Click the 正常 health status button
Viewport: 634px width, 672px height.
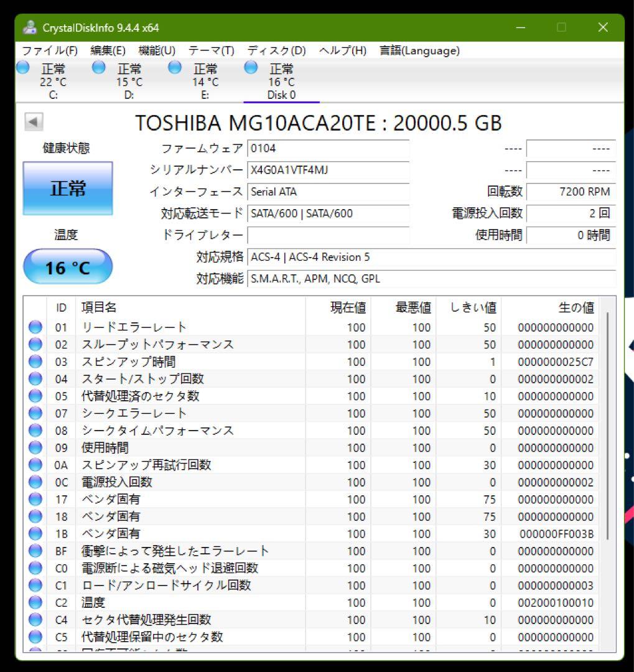click(x=67, y=188)
